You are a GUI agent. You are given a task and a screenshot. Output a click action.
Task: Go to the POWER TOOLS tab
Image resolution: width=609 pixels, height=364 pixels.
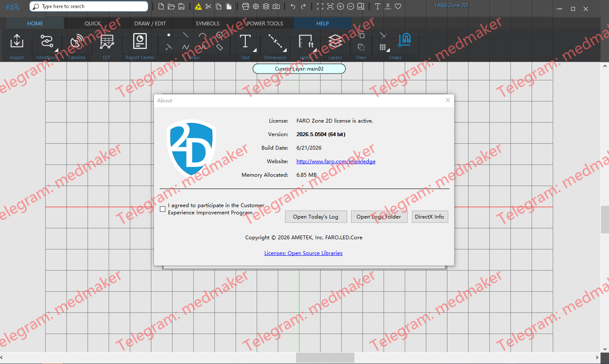point(265,23)
